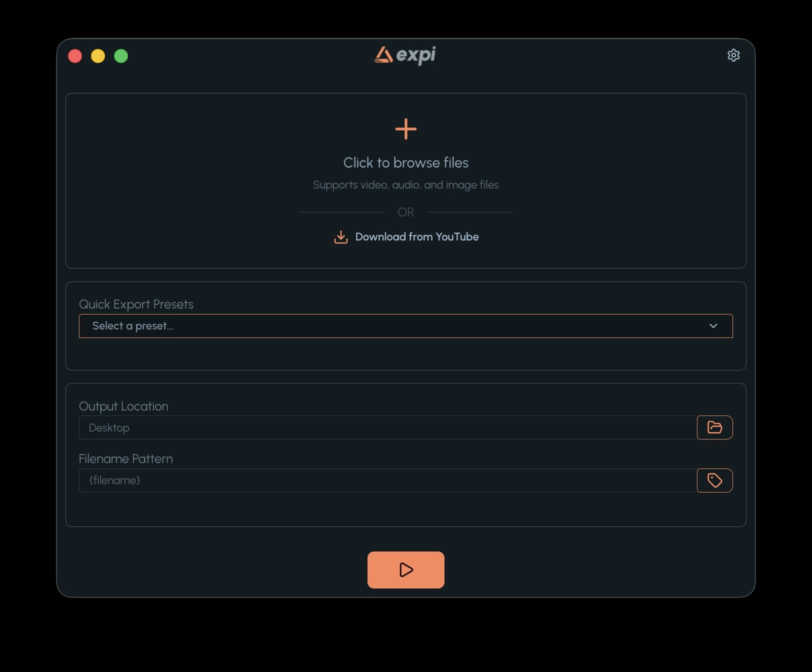Open the folder browser for Output Location
812x672 pixels.
[714, 427]
